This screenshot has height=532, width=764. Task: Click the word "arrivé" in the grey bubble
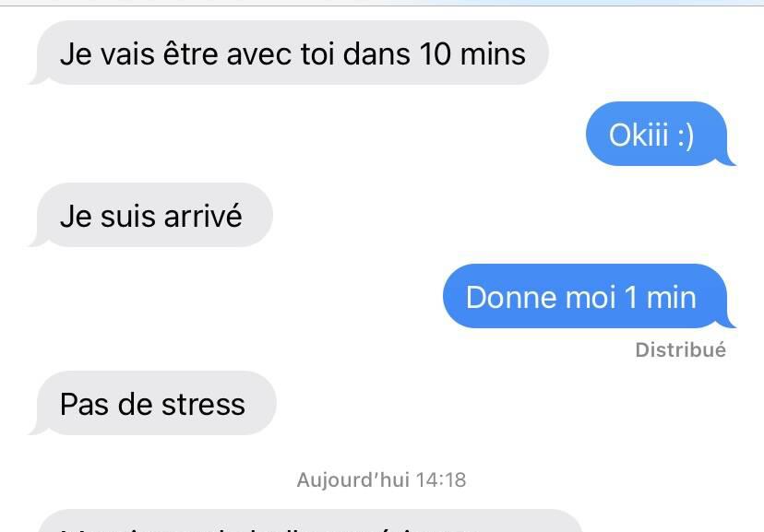pos(203,216)
